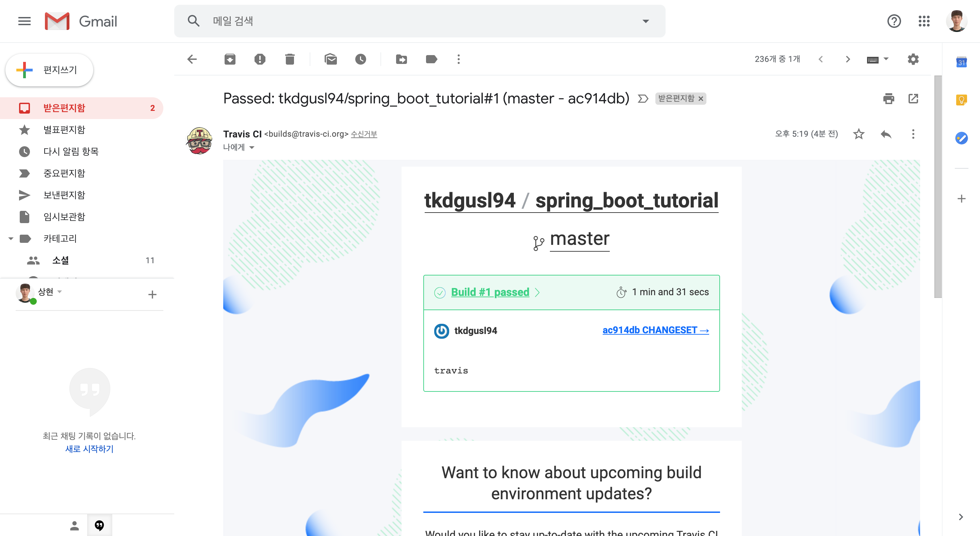The width and height of the screenshot is (980, 536).
Task: Snooze the email with the clock icon
Action: pos(360,59)
